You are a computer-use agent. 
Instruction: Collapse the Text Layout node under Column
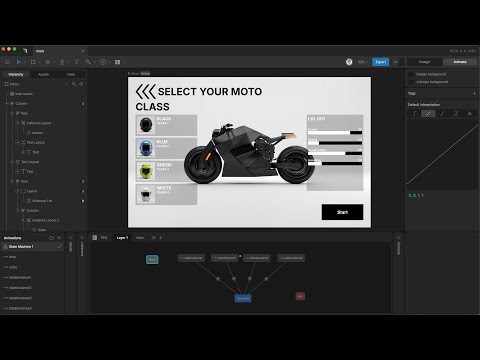coord(12,162)
